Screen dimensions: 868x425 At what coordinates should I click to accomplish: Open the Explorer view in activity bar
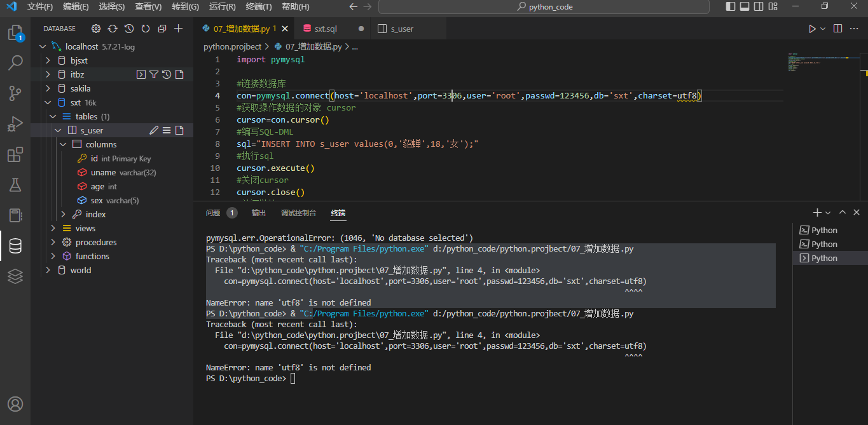[x=15, y=33]
